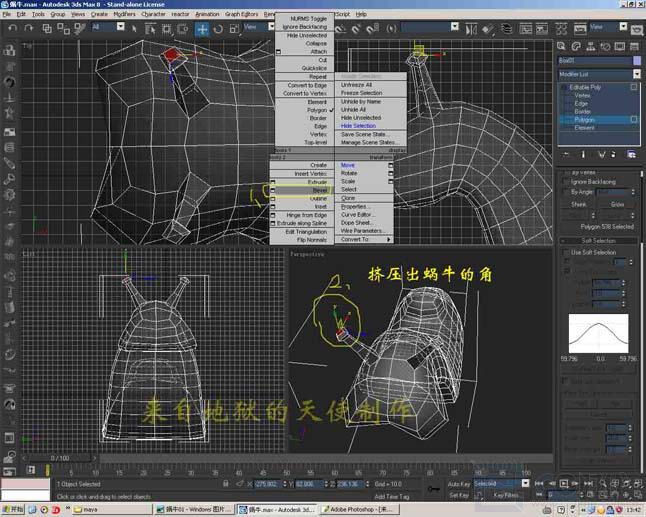
Task: Click the Box01 object color swatch
Action: coord(637,61)
